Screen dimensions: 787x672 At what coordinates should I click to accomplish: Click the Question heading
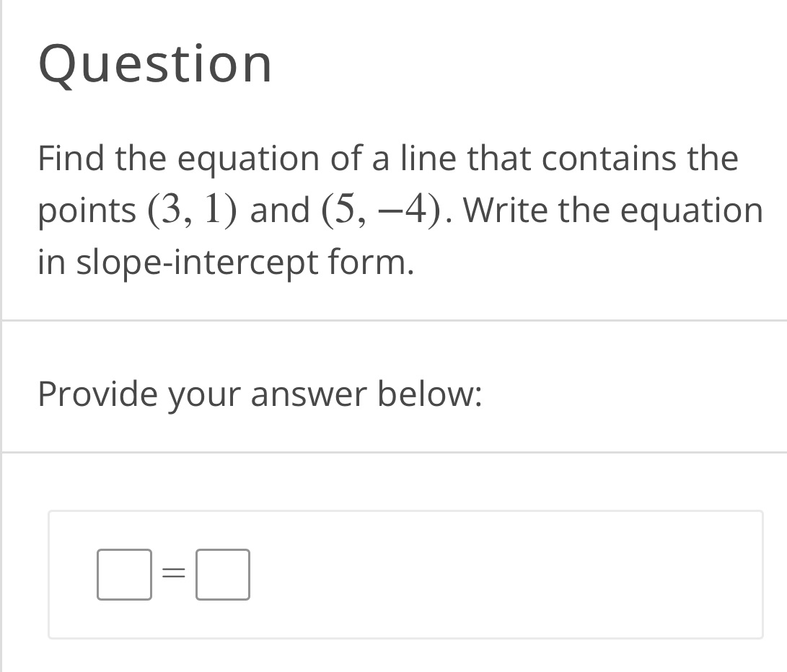pos(155,64)
